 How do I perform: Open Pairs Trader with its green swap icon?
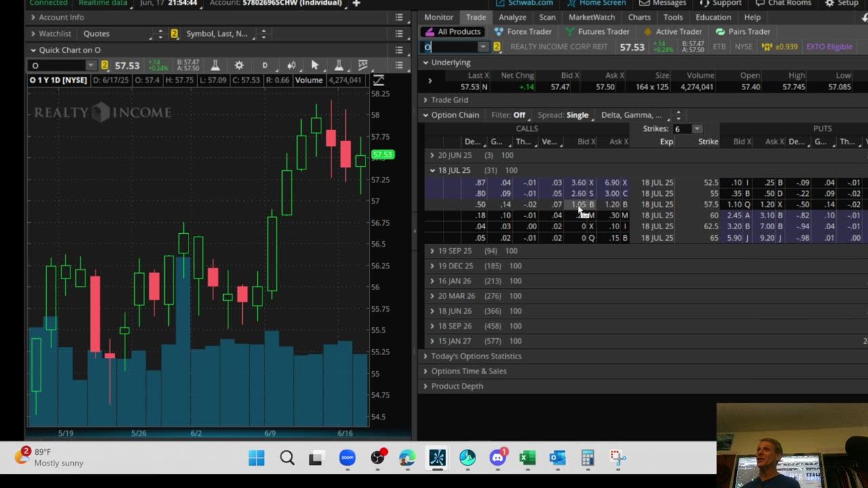pyautogui.click(x=743, y=32)
